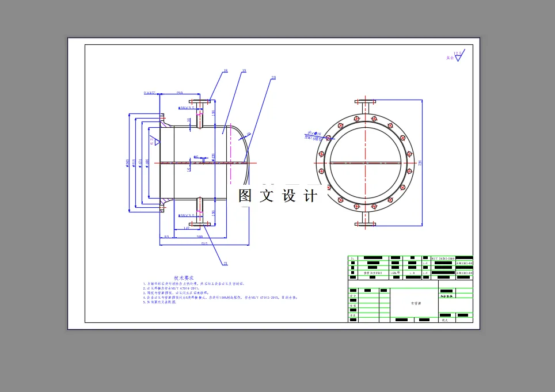Image resolution: width=555 pixels, height=392 pixels.
Task: Select the 515 overall length dimension
Action: (204, 243)
